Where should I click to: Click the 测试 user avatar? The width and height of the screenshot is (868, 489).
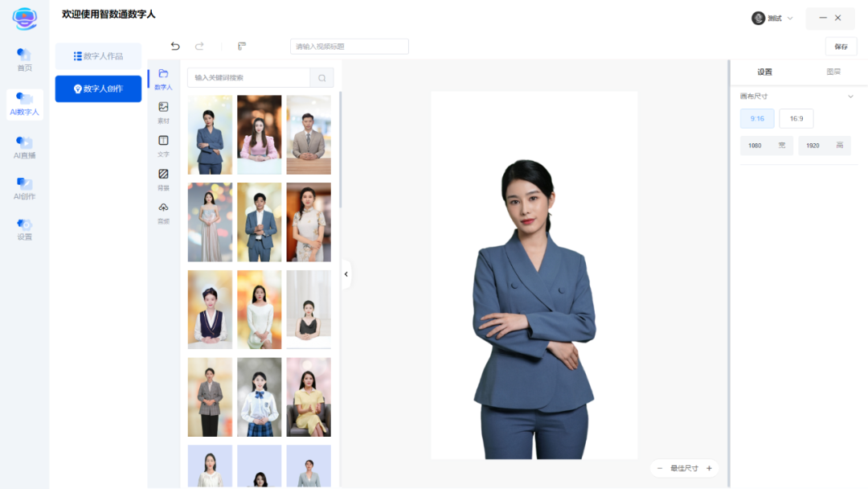758,18
